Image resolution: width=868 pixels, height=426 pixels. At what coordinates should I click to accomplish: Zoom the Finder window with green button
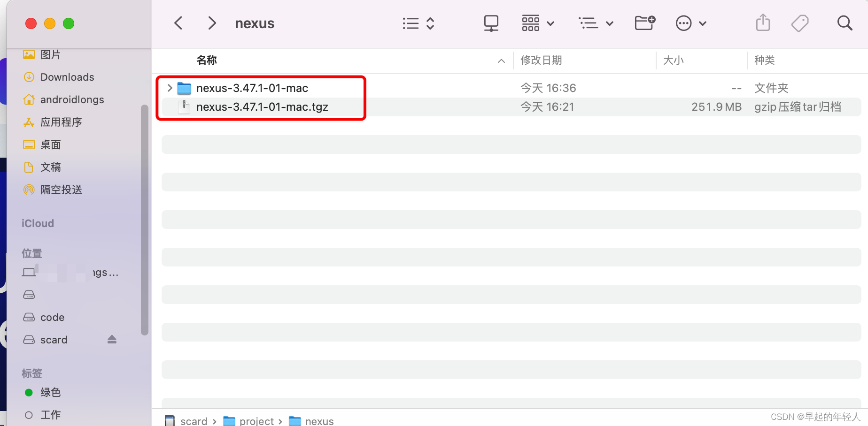click(x=69, y=23)
